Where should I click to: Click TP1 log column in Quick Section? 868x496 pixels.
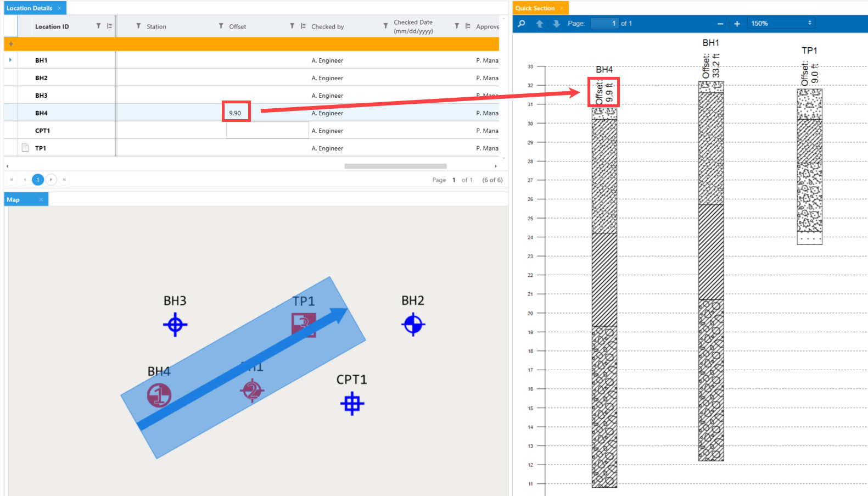coord(810,166)
